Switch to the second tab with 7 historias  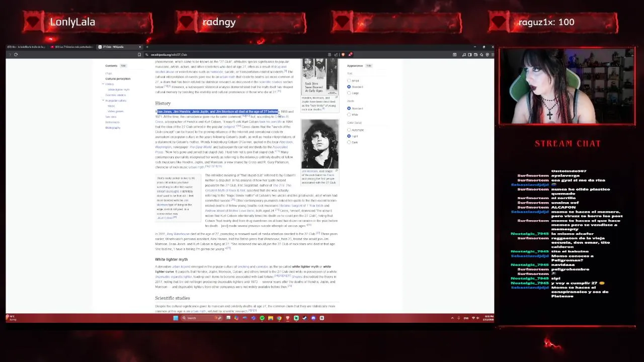72,47
